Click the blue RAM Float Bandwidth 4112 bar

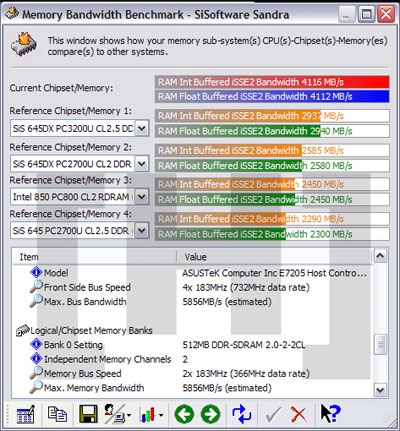[272, 96]
